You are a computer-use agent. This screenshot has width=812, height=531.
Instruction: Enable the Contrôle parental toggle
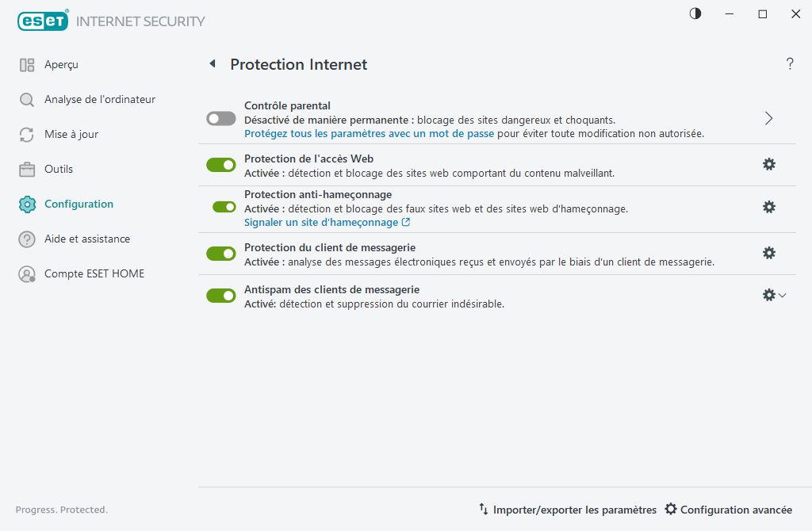(221, 118)
